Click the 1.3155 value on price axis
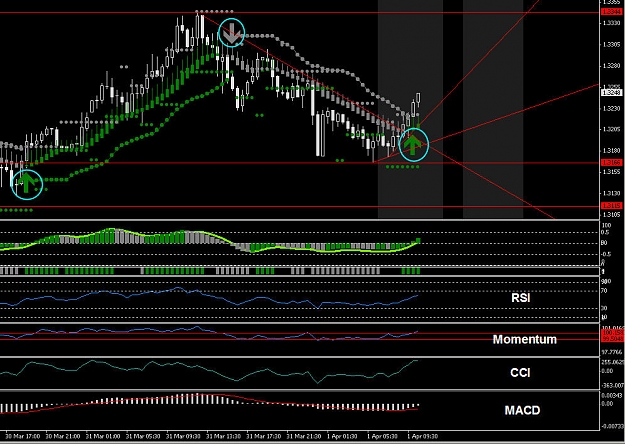The width and height of the screenshot is (625, 444). tap(612, 172)
